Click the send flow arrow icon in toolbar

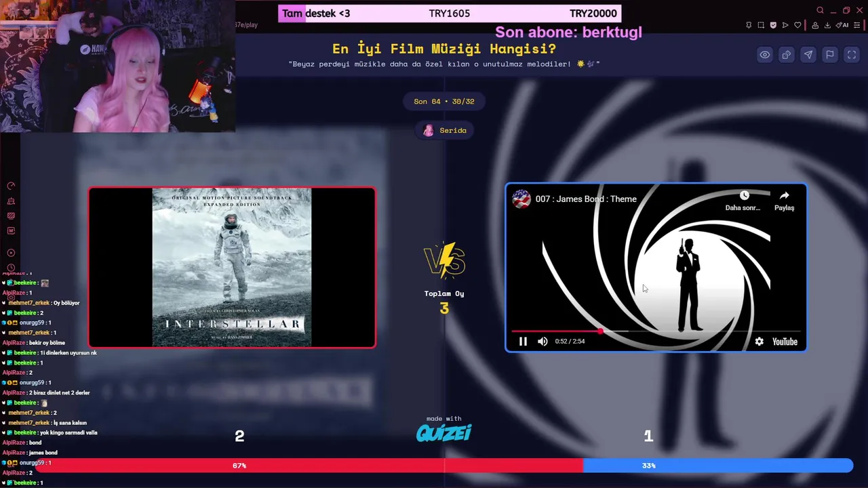[785, 25]
